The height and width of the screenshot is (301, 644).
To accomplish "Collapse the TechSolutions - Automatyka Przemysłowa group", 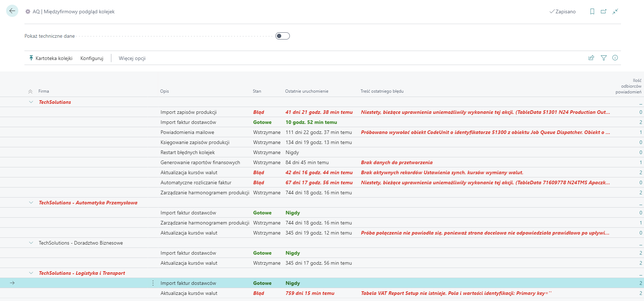I will pyautogui.click(x=31, y=203).
